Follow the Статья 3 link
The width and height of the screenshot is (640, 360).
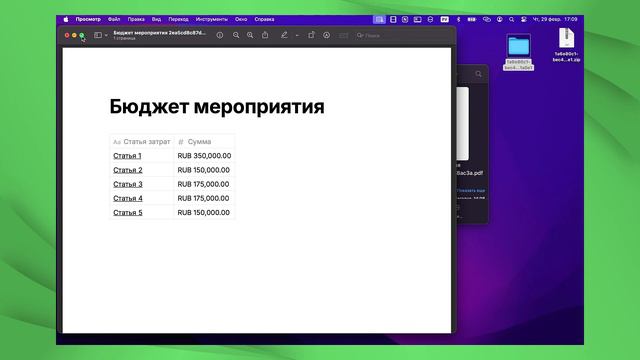pos(128,184)
